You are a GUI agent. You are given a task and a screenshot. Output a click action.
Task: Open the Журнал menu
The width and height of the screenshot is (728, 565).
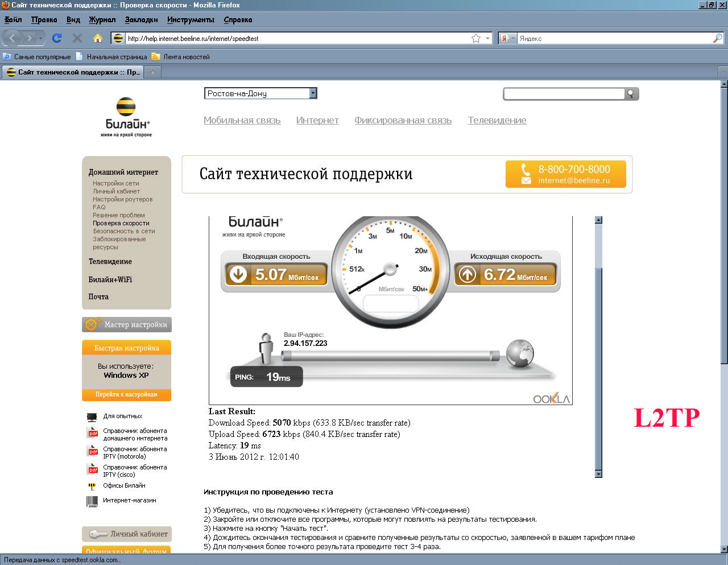coord(102,19)
